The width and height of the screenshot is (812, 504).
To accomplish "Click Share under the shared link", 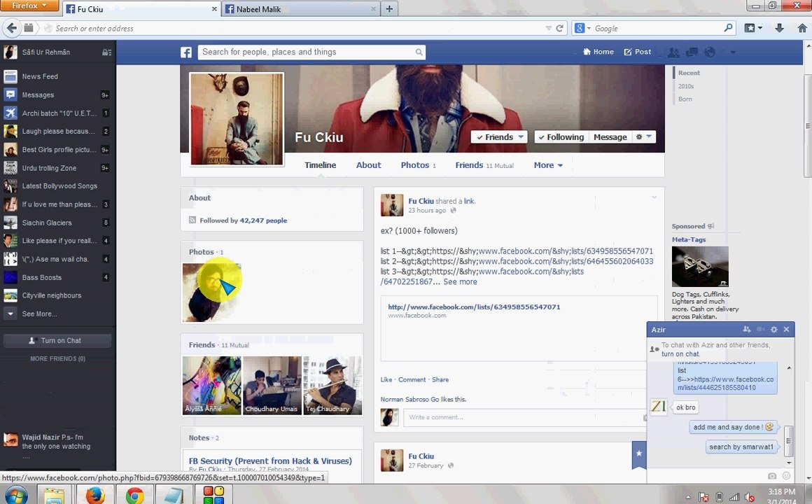I will [440, 379].
